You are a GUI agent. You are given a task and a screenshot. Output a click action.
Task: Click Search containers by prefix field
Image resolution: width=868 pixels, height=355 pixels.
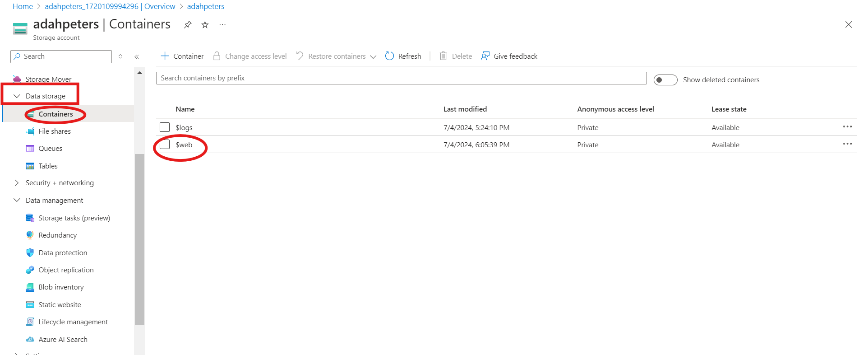pos(401,78)
